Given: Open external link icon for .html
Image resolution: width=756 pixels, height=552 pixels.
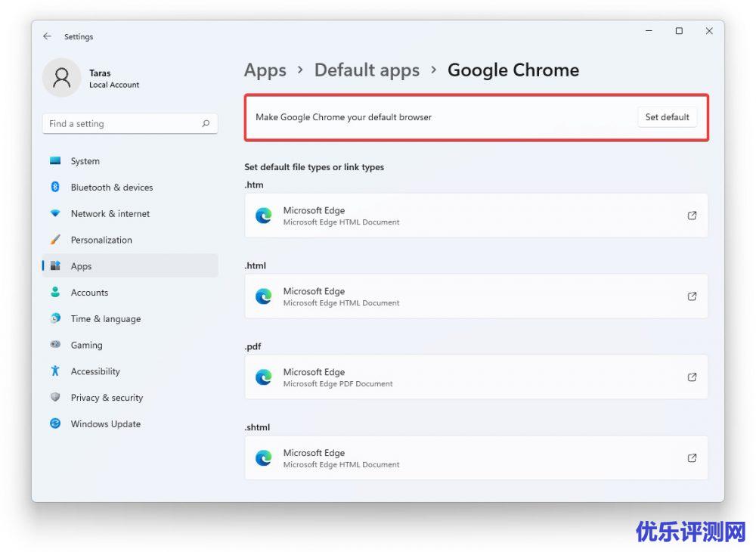Looking at the screenshot, I should click(692, 296).
